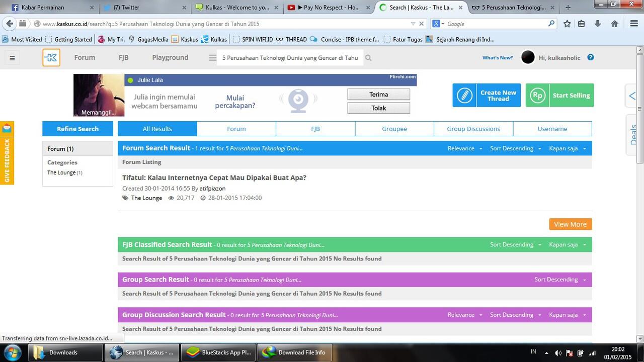Click the bookmark star icon in toolbar
644x362 pixels.
point(567,24)
